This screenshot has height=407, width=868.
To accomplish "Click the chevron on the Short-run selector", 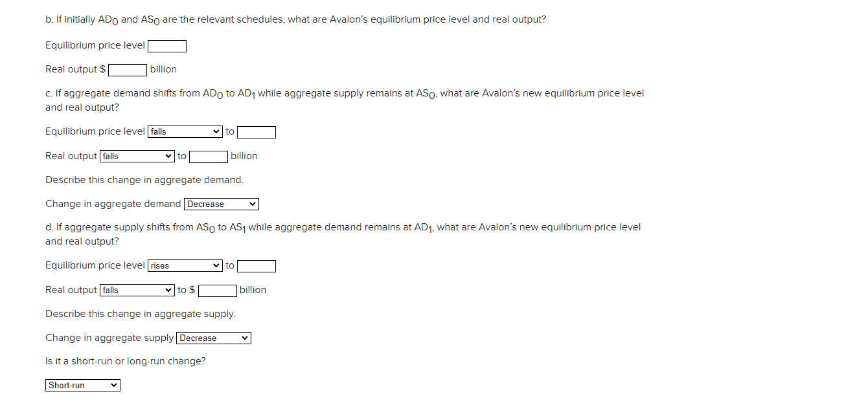I will tap(115, 385).
